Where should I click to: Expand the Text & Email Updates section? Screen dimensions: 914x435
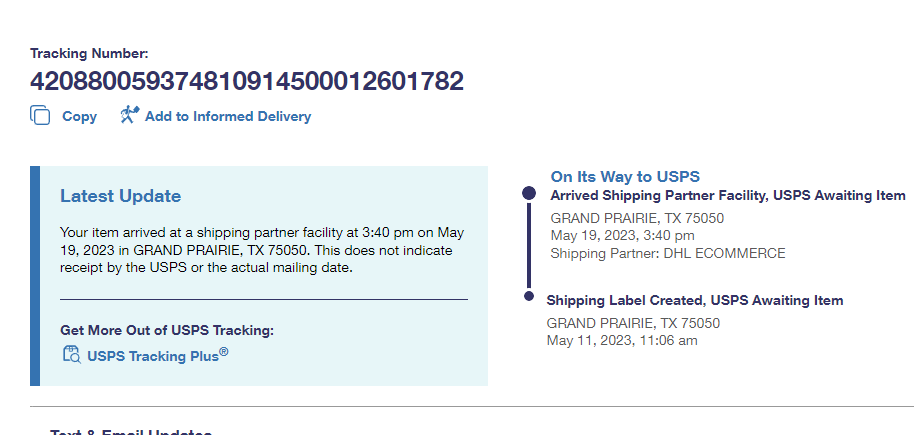130,431
